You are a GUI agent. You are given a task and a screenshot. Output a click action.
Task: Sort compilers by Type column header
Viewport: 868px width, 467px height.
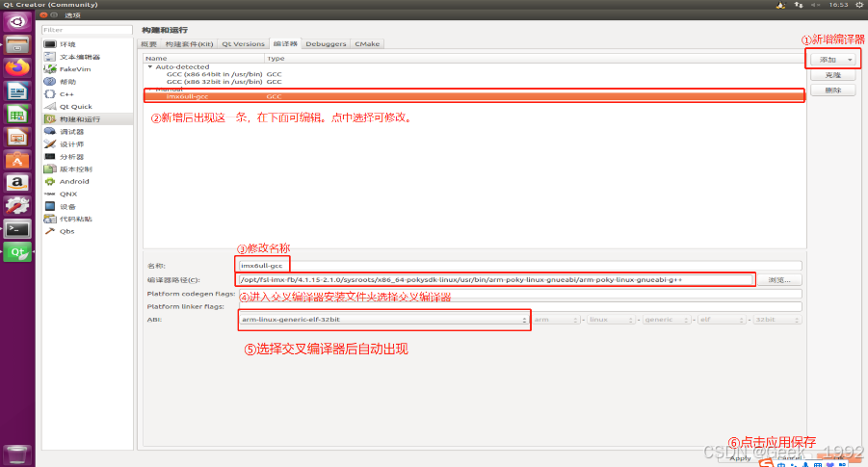tap(535, 58)
